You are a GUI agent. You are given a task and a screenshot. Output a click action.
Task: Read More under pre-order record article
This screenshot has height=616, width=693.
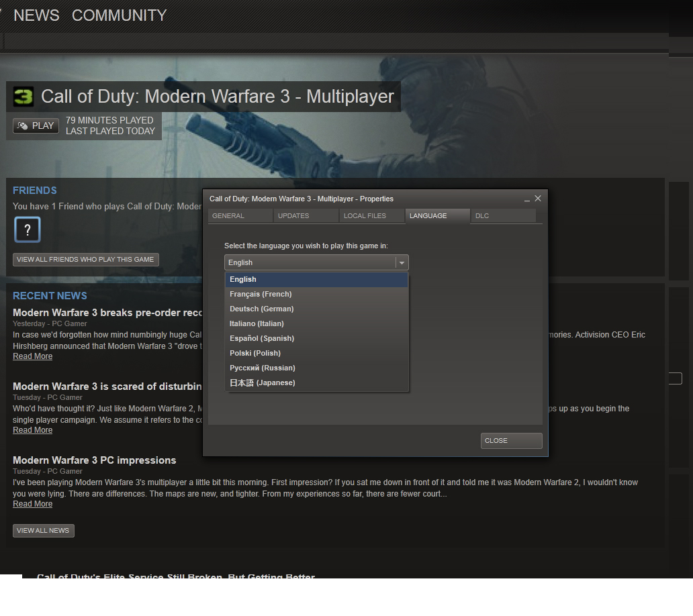pyautogui.click(x=33, y=356)
